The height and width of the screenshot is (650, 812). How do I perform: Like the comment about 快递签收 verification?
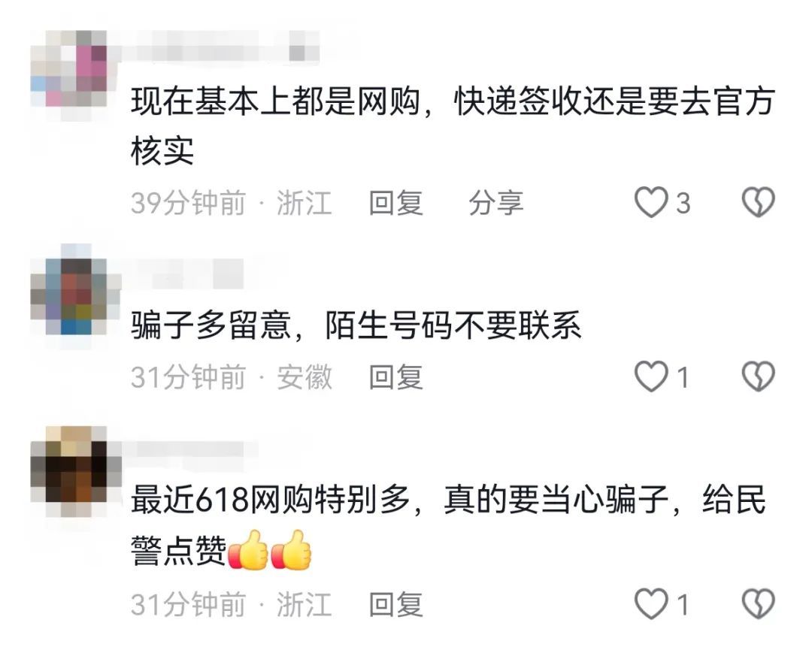click(651, 202)
